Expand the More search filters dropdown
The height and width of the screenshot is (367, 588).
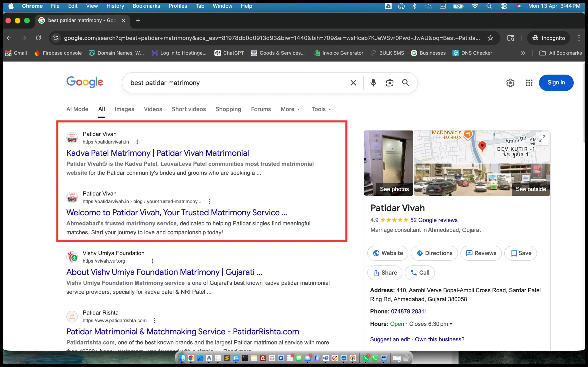click(x=290, y=109)
